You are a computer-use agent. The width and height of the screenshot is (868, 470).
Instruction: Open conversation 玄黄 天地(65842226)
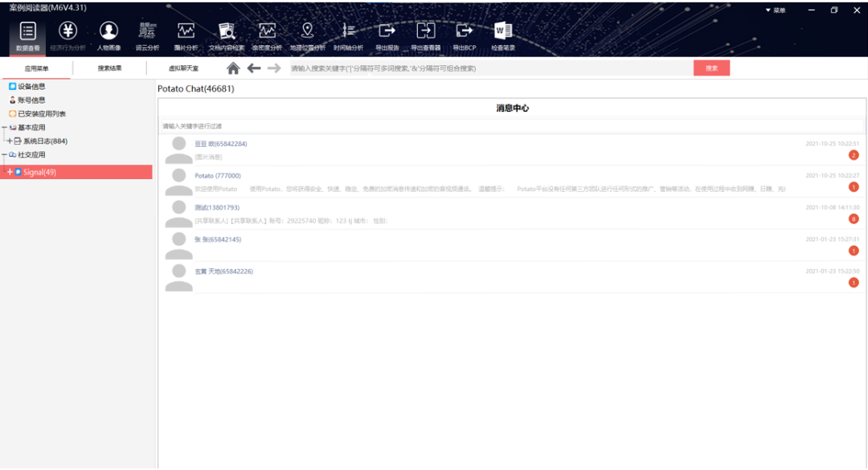coord(223,272)
